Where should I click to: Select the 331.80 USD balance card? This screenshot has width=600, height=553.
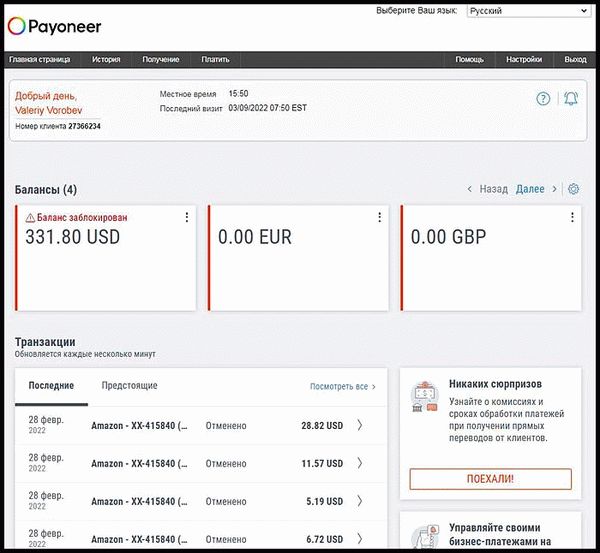106,258
